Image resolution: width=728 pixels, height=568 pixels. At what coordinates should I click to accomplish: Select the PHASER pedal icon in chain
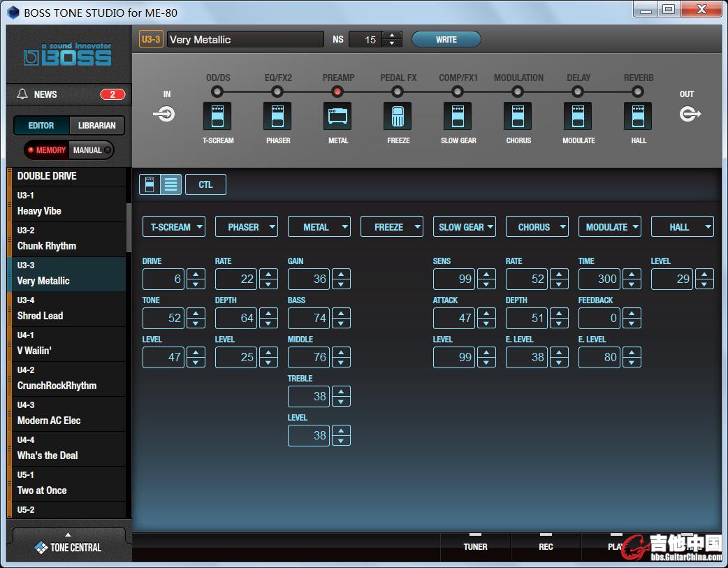click(x=277, y=116)
